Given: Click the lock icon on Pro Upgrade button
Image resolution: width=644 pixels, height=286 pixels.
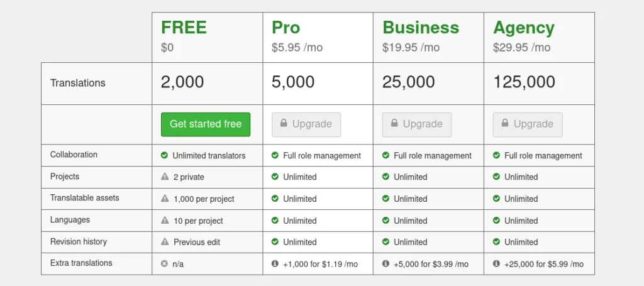Looking at the screenshot, I should click(284, 123).
